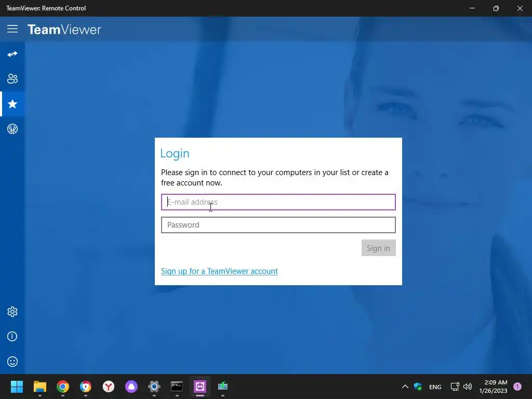Close the TeamViewer Remote Control window
The width and height of the screenshot is (532, 399).
tap(520, 8)
